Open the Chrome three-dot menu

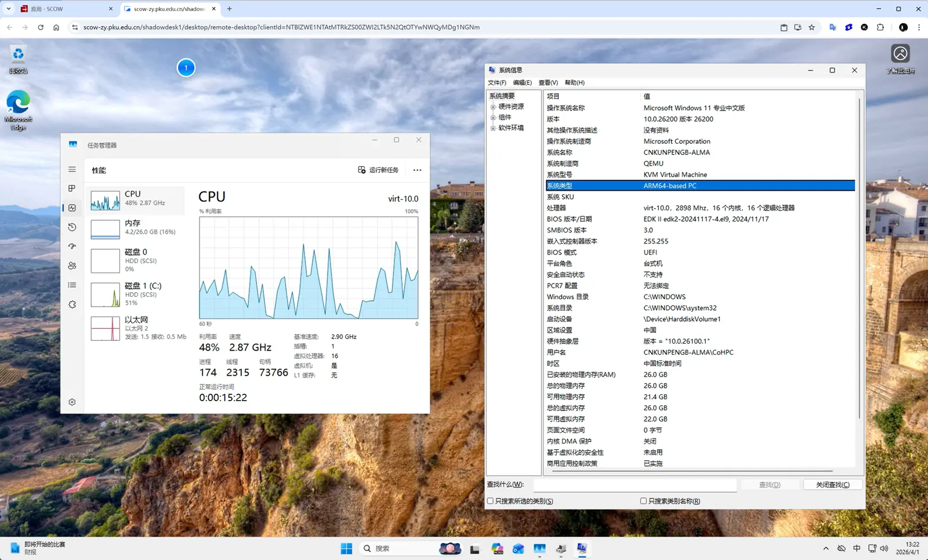(919, 27)
